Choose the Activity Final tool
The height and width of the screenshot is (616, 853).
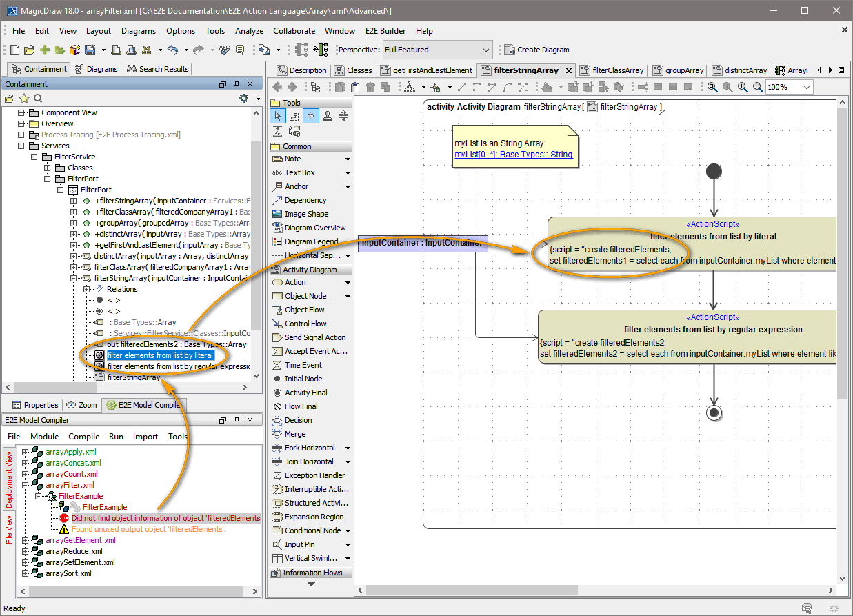coord(305,393)
